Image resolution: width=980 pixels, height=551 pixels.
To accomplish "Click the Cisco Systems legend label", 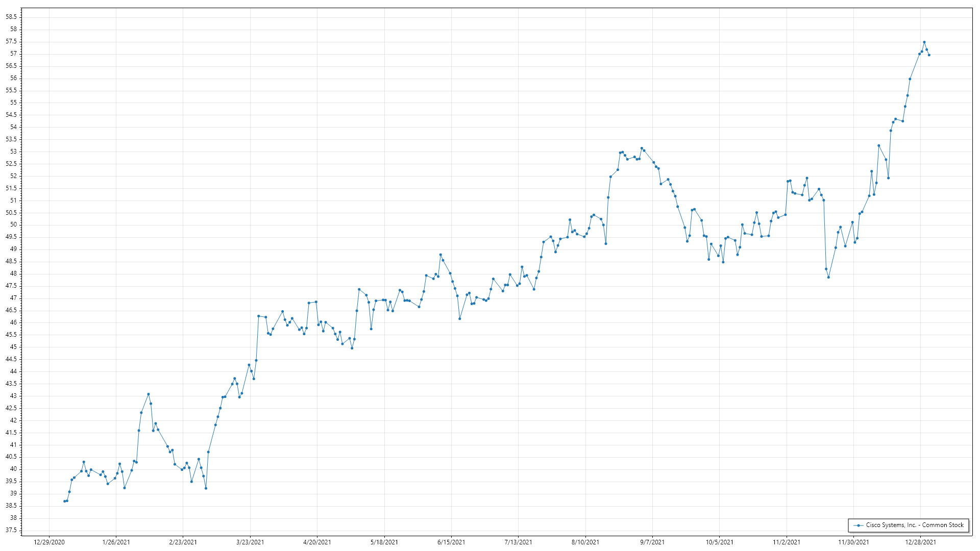I will tap(915, 525).
